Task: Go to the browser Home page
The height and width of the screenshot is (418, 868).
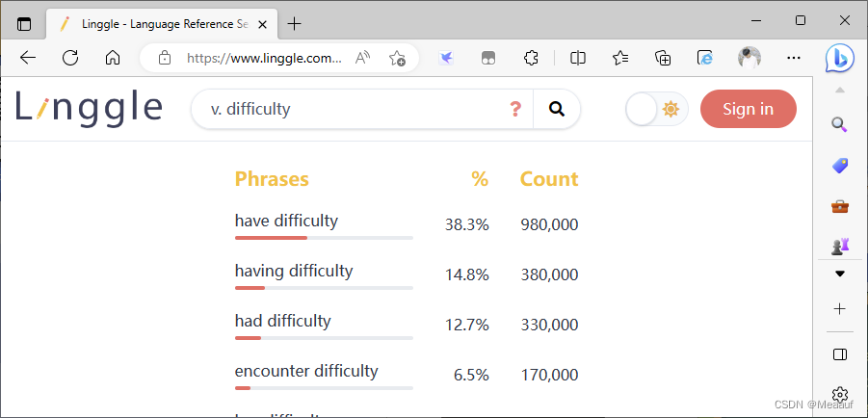Action: click(113, 58)
